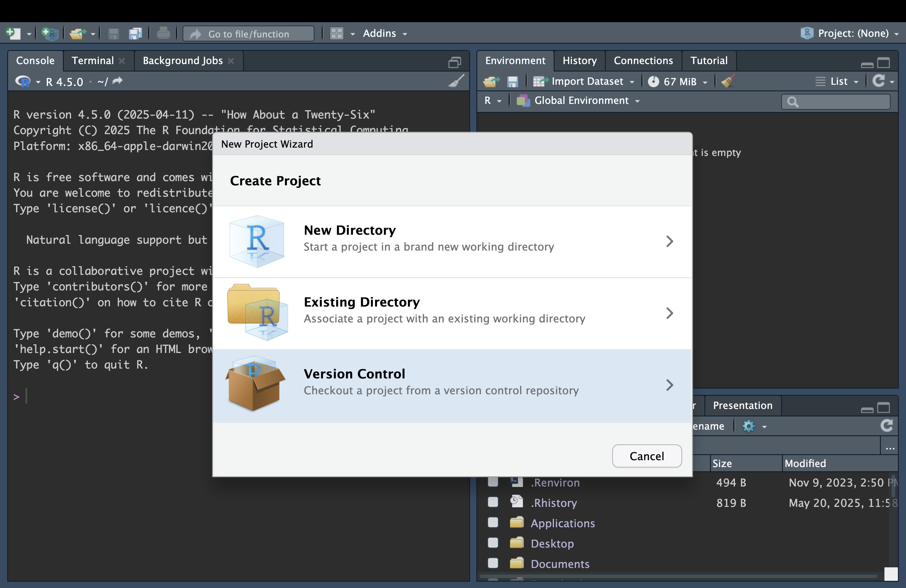Check the Documents folder checkbox
This screenshot has height=588, width=906.
[x=493, y=563]
